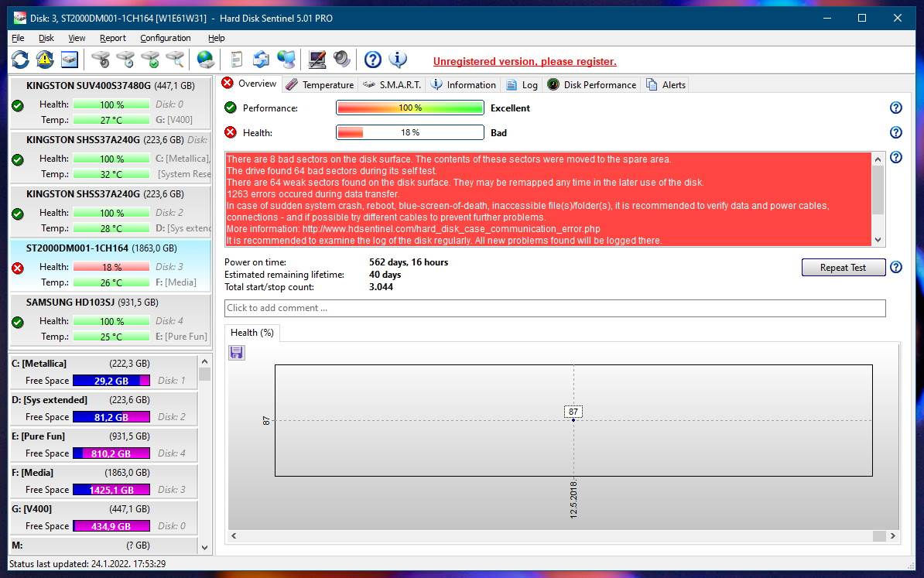Click the information toolbar icon next to help
This screenshot has width=924, height=578.
click(396, 59)
